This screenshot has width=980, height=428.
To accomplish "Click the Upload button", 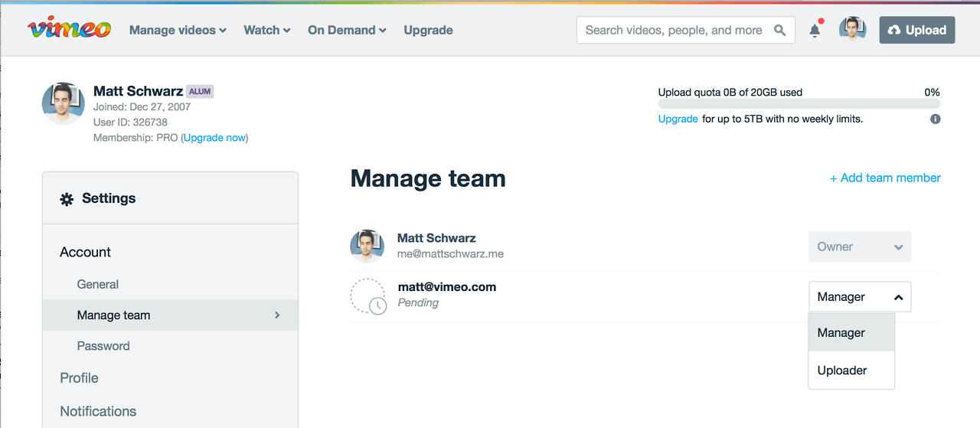I will tap(917, 30).
